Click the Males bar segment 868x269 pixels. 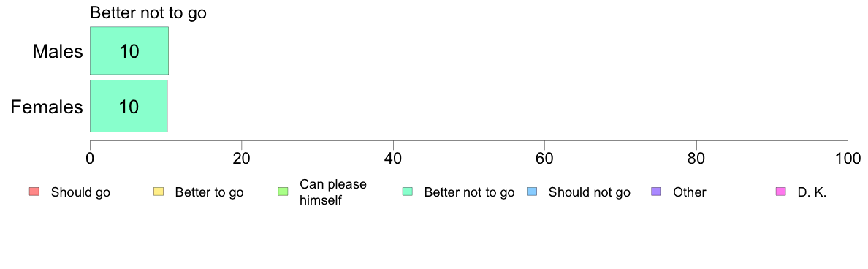129,50
